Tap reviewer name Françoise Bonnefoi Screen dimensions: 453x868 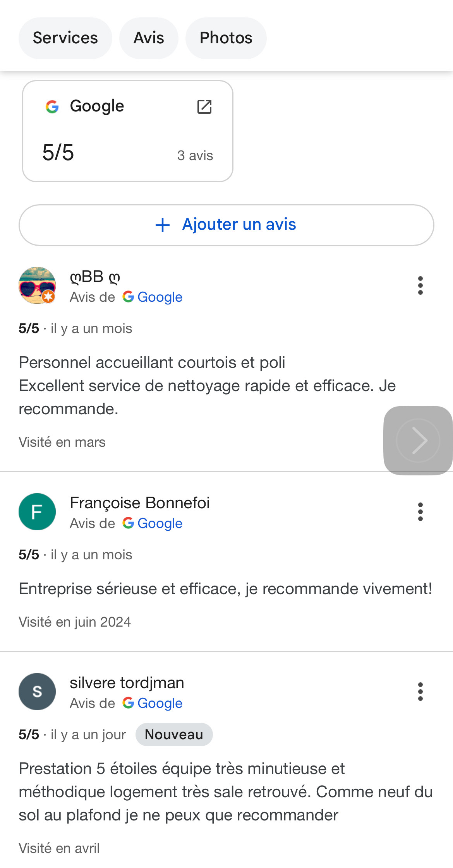[139, 503]
